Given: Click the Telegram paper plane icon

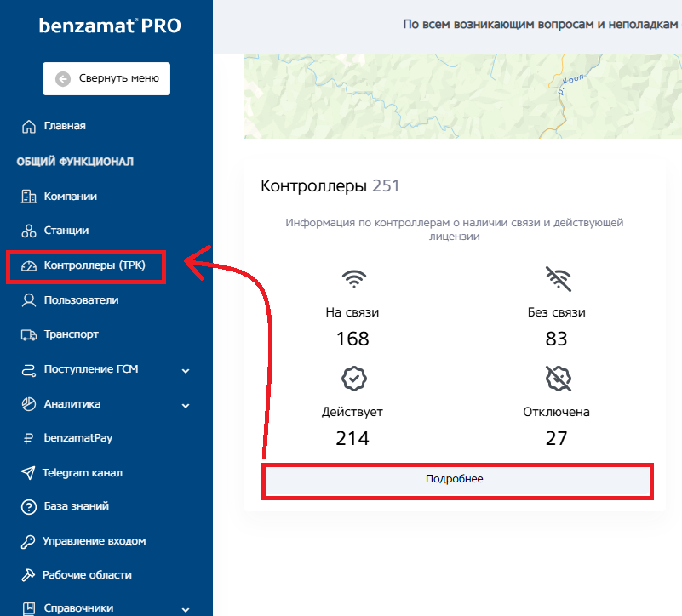Looking at the screenshot, I should [28, 473].
